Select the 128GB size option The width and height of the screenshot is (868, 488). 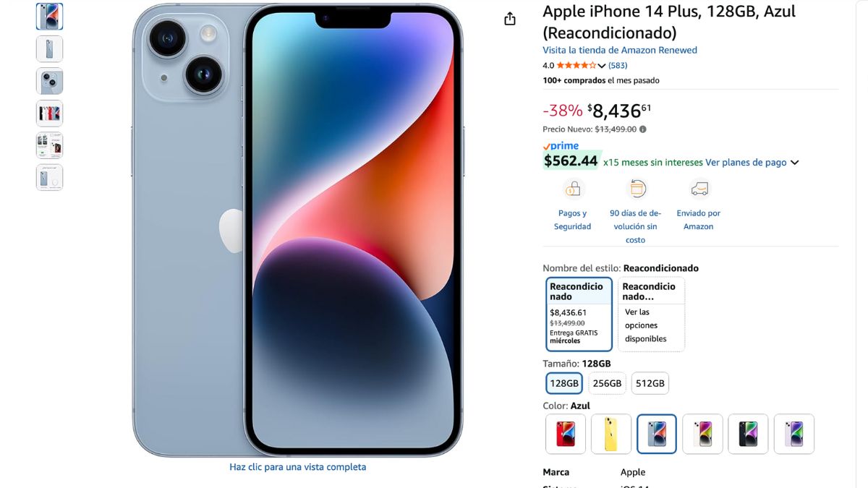coord(564,383)
